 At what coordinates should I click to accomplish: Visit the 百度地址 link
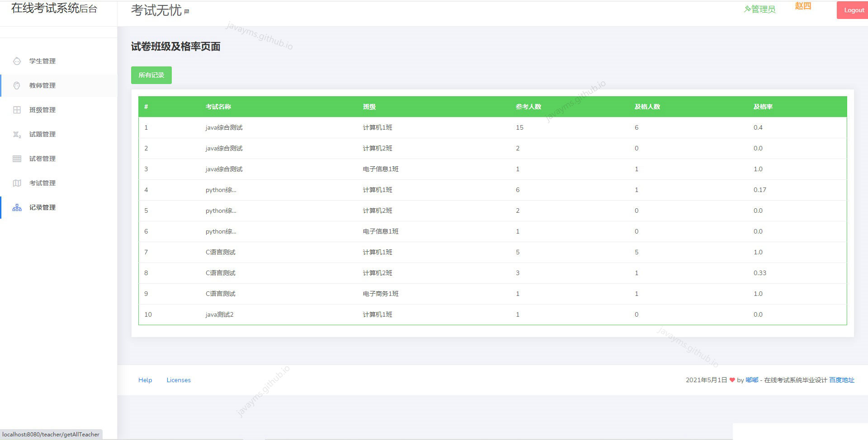click(842, 380)
